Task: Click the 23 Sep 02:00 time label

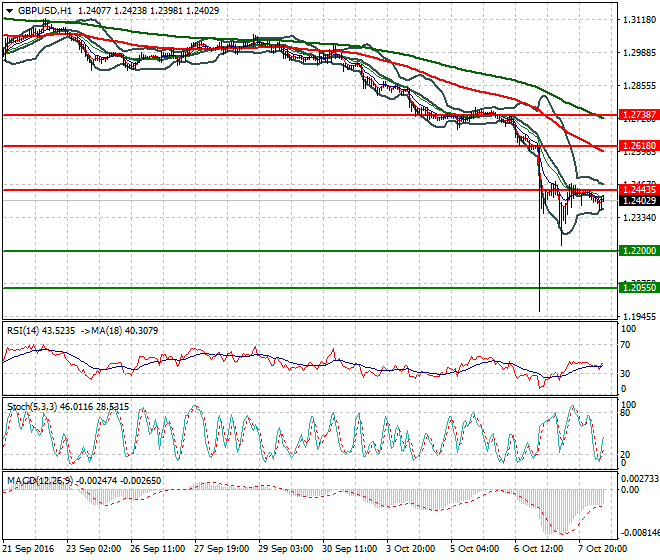Action: (x=93, y=549)
